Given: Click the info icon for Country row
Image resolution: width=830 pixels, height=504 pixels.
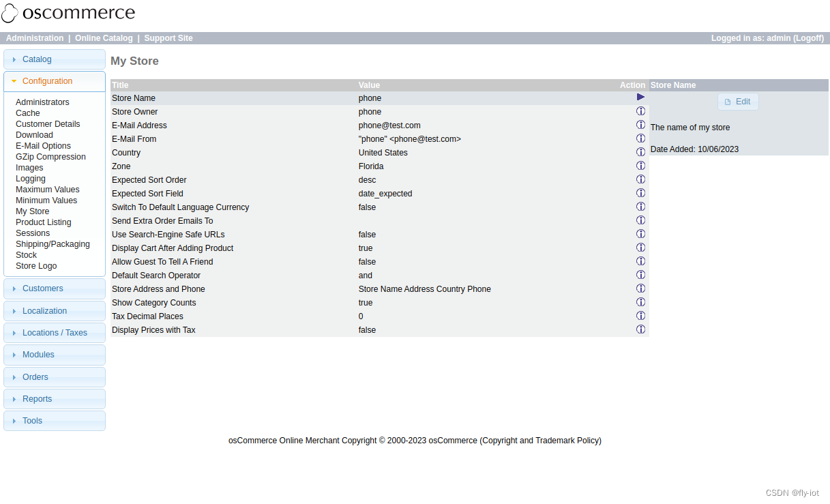Looking at the screenshot, I should 640,152.
